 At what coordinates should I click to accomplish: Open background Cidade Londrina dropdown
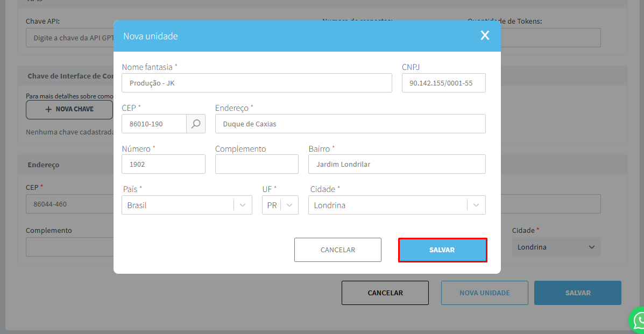coord(556,247)
